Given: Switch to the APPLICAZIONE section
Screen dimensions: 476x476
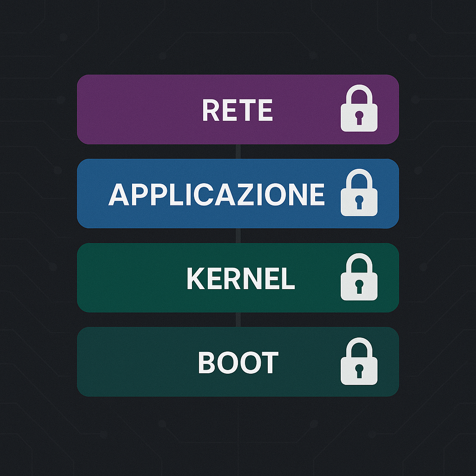Looking at the screenshot, I should [218, 194].
